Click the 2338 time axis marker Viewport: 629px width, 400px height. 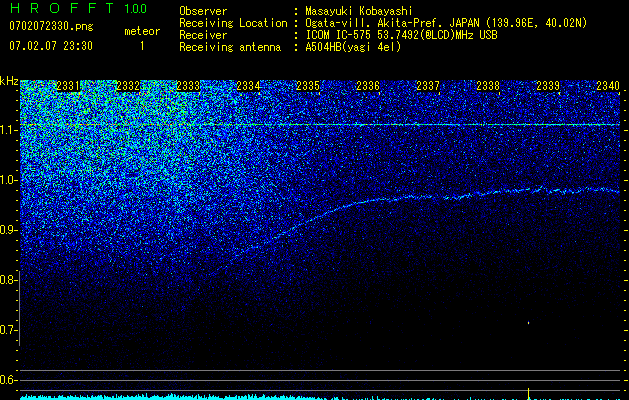pos(488,86)
